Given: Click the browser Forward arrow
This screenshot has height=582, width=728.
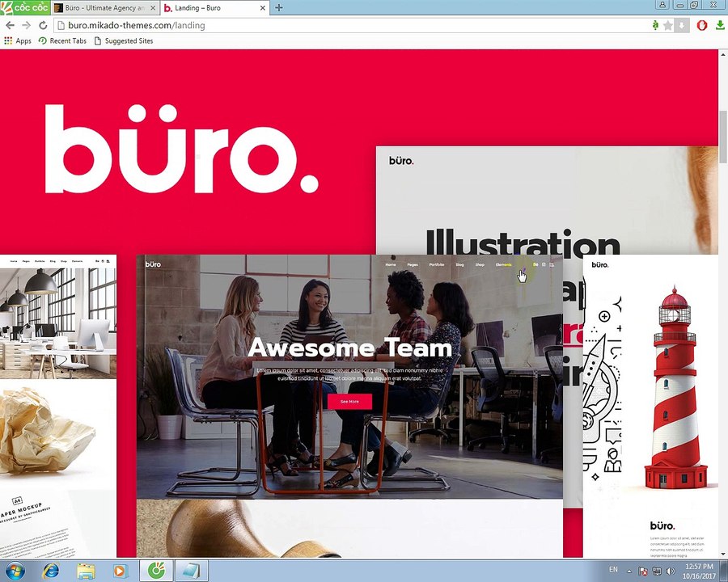Looking at the screenshot, I should (27, 26).
